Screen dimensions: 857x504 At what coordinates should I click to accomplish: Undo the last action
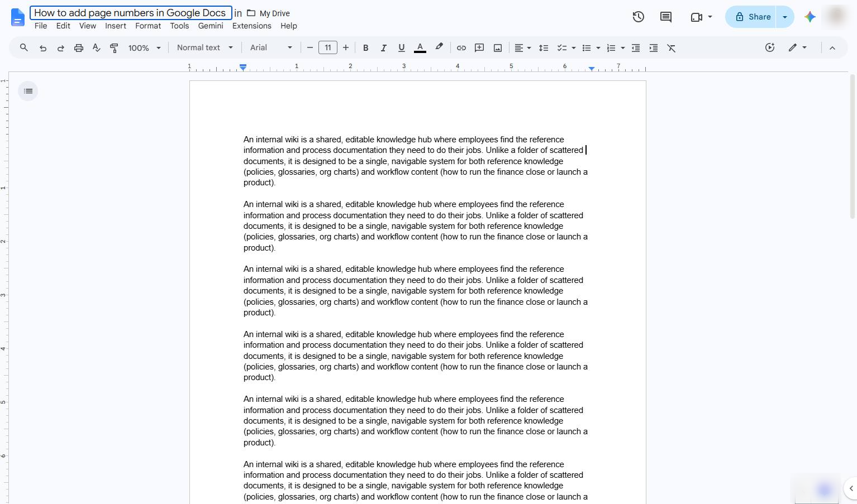click(x=42, y=48)
